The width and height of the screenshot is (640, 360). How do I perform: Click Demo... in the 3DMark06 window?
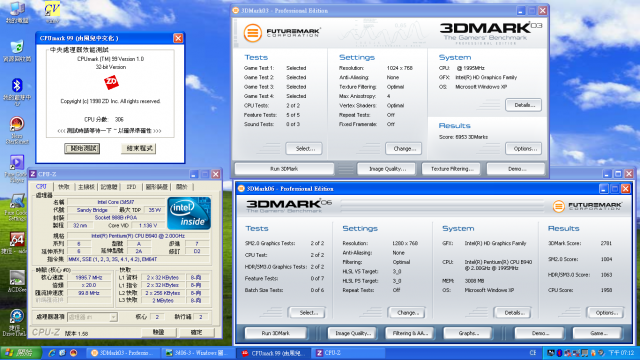coord(539,333)
